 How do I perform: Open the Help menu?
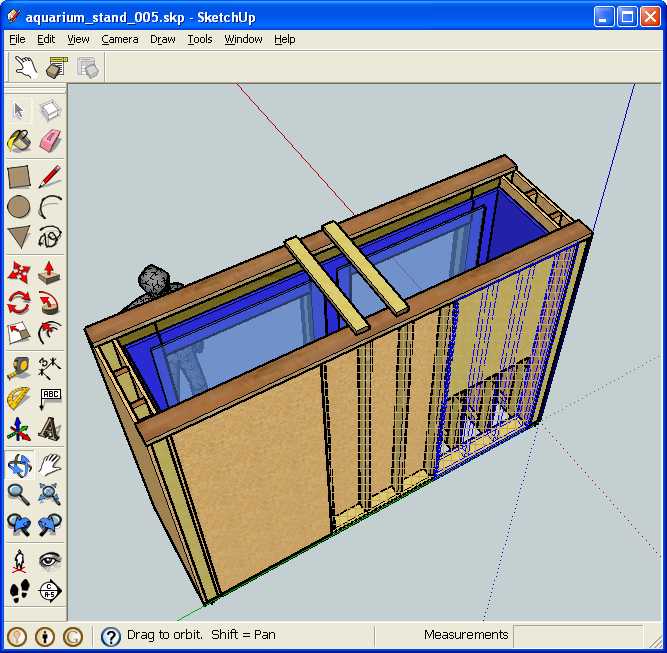tap(285, 39)
